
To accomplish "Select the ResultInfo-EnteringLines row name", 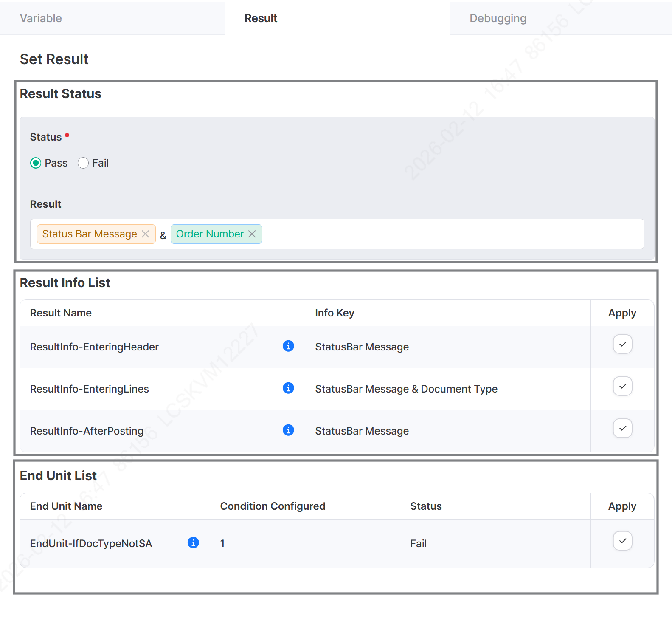I will [x=90, y=389].
